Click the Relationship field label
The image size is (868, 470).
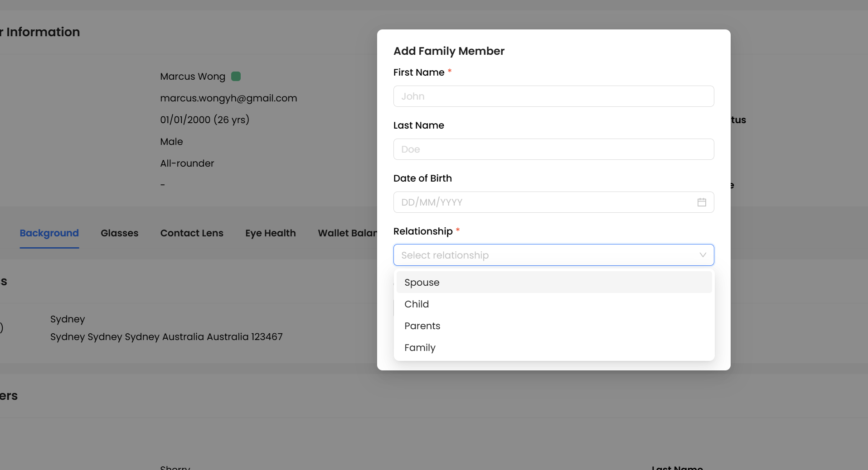point(423,231)
